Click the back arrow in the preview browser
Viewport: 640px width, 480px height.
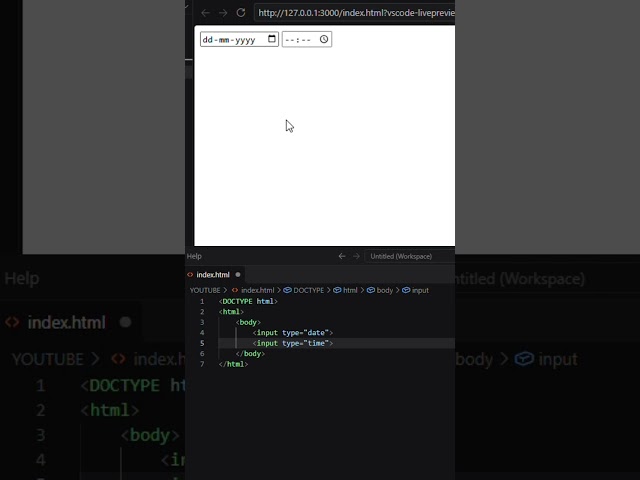(x=205, y=13)
